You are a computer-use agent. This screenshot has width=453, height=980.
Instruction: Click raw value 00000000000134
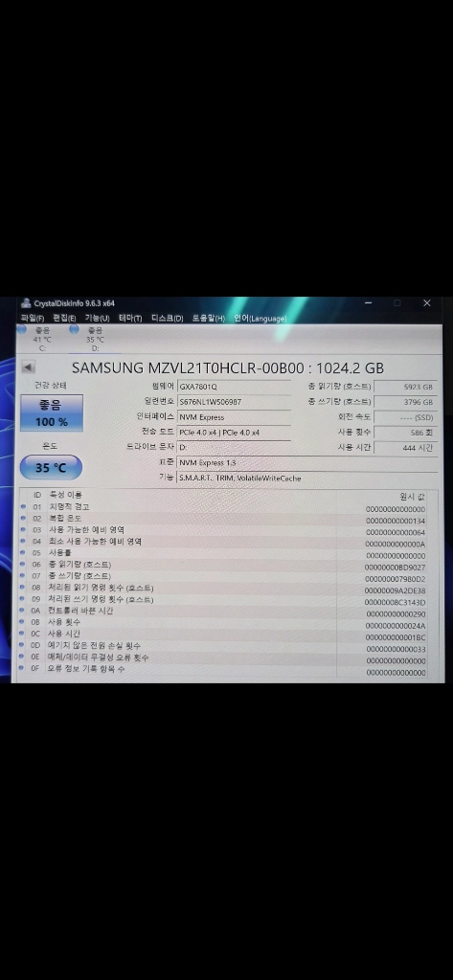point(396,521)
